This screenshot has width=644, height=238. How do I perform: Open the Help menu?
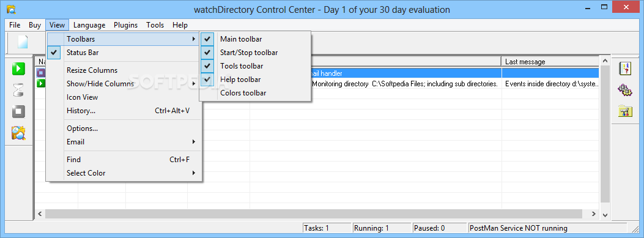point(180,25)
